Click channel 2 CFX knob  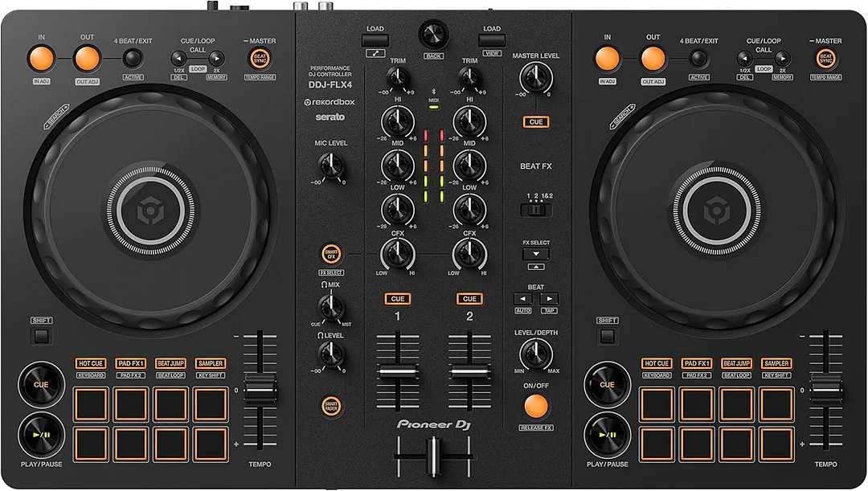469,254
